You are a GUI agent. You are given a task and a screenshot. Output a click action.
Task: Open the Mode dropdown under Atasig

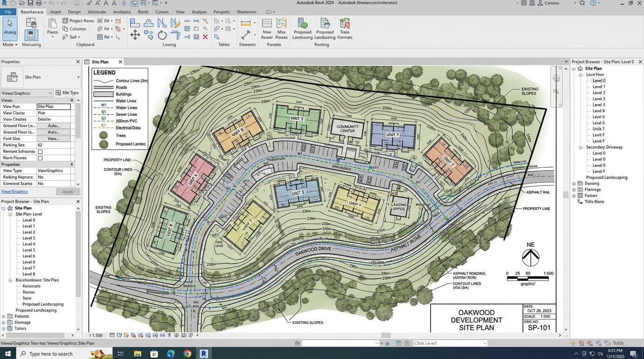click(x=10, y=44)
